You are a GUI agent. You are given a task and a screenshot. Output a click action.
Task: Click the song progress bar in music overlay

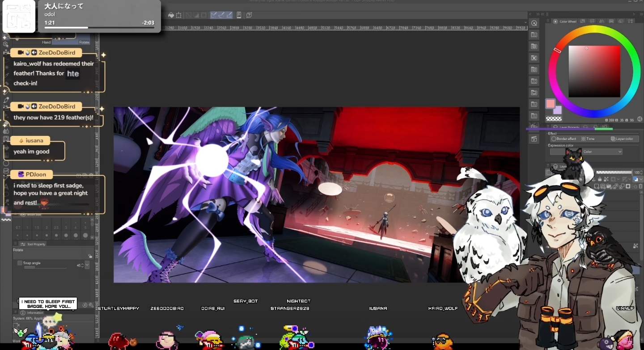pos(99,28)
